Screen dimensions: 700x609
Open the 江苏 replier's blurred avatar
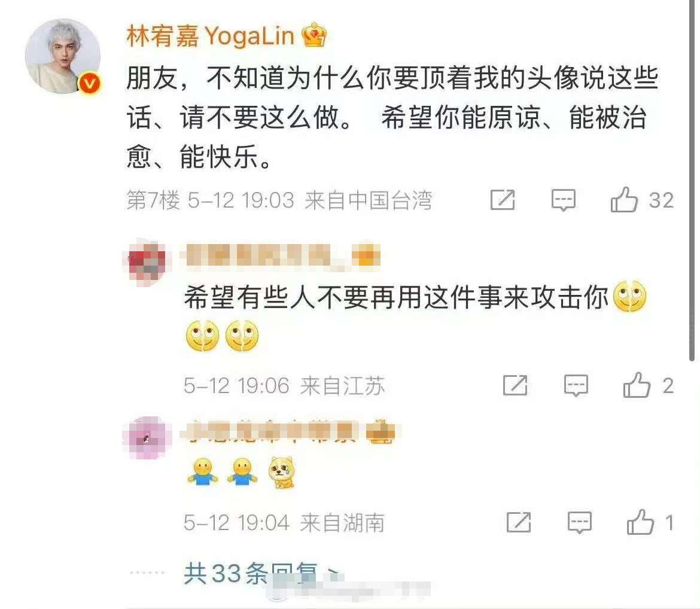point(147,261)
